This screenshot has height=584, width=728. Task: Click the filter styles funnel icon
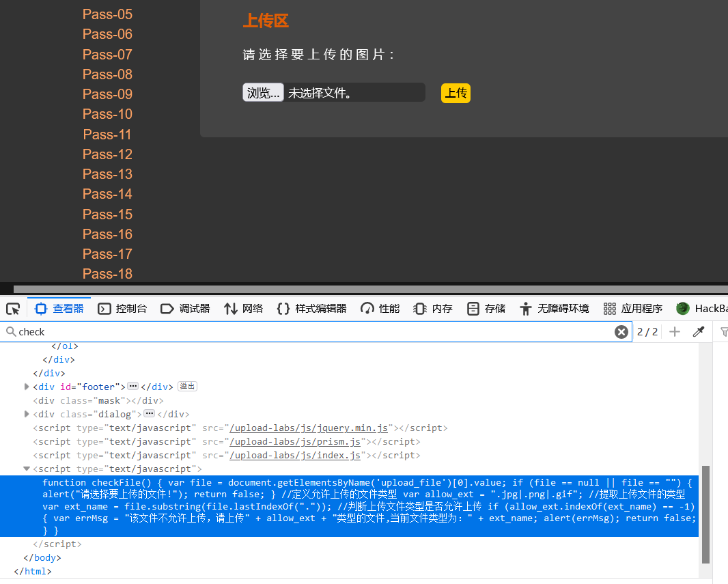click(x=723, y=332)
